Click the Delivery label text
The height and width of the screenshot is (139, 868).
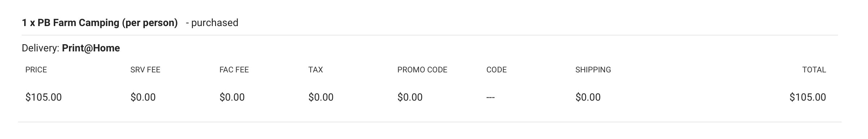(40, 48)
